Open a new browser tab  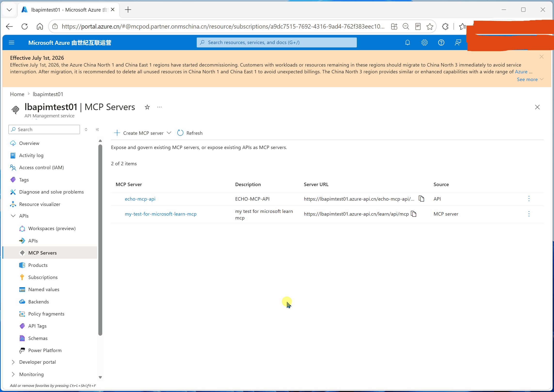[128, 10]
